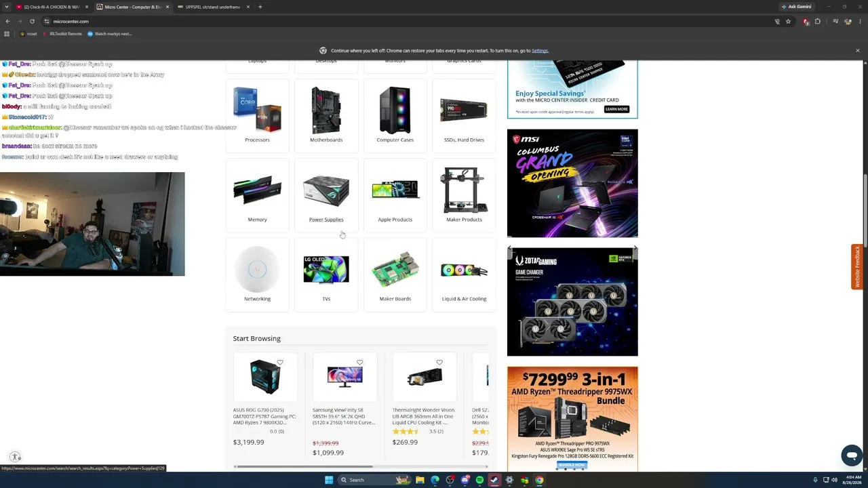Go to previous Zotac banner slide
Viewport: 868px width, 488px height.
(510, 249)
